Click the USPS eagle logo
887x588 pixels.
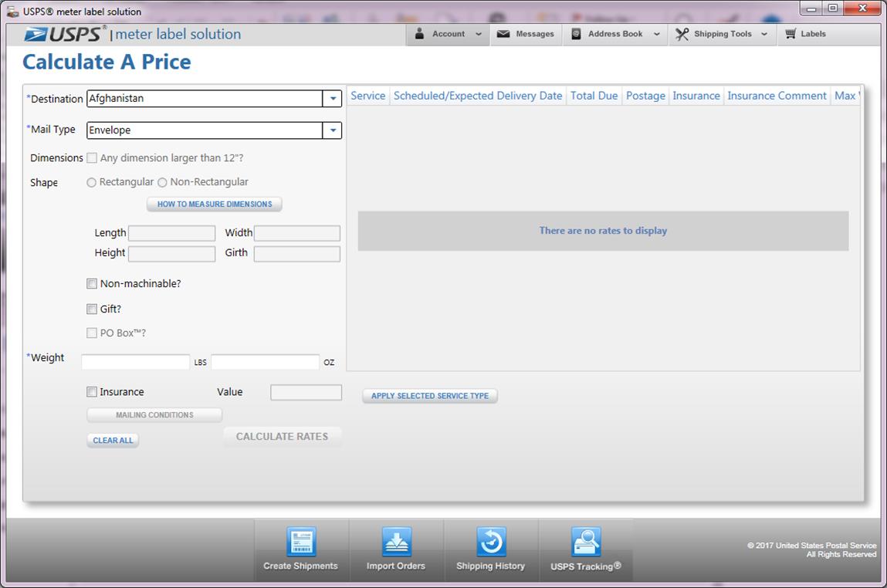pyautogui.click(x=36, y=35)
